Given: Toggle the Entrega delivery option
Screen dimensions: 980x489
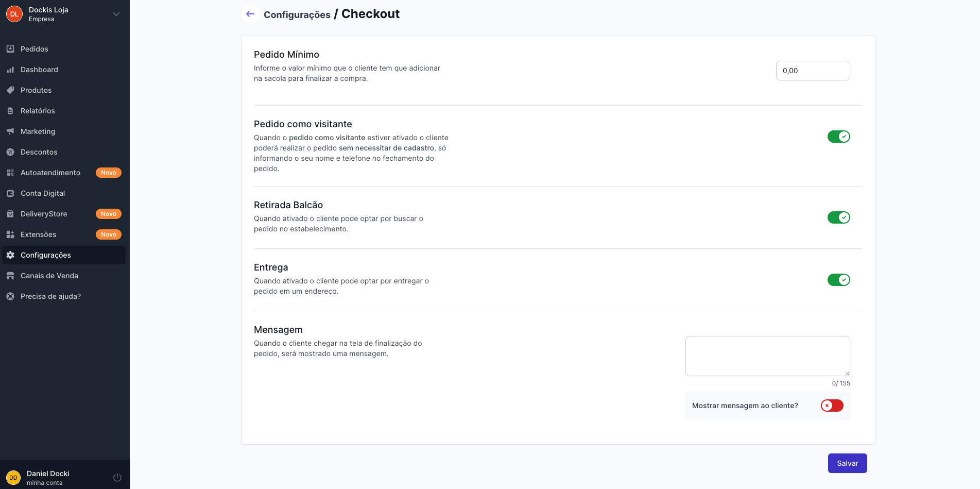Looking at the screenshot, I should pos(838,280).
